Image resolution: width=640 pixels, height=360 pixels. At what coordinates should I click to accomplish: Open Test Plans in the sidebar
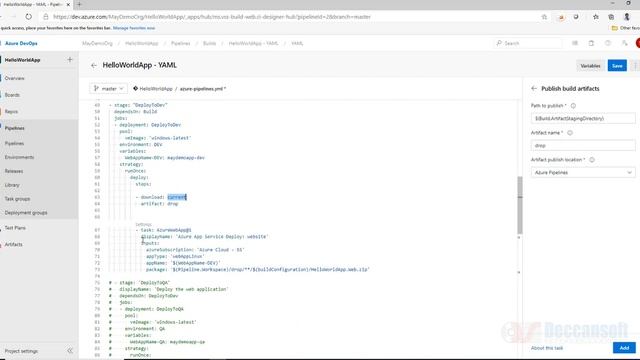click(x=15, y=228)
